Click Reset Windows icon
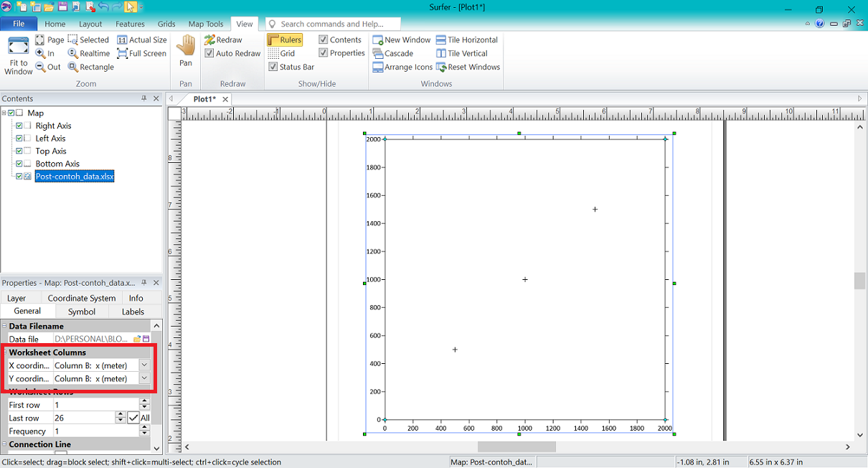 click(441, 67)
